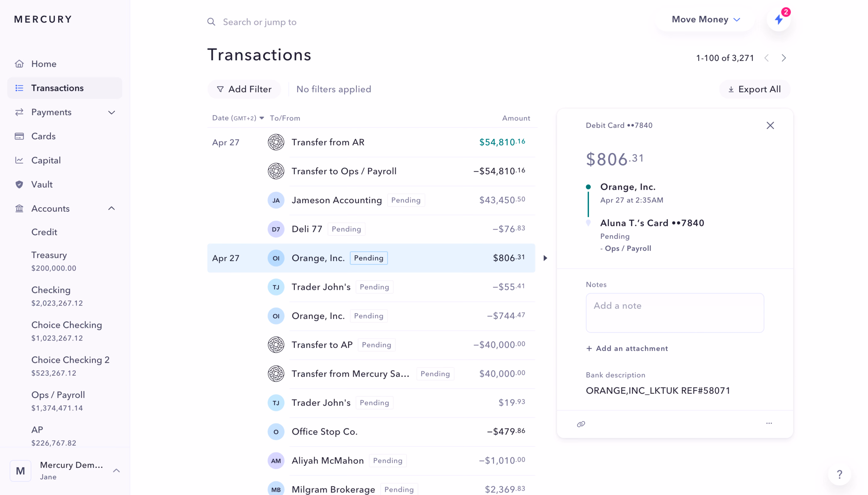Click arrow marker beside selected Orange row
This screenshot has width=868, height=495.
(x=545, y=258)
